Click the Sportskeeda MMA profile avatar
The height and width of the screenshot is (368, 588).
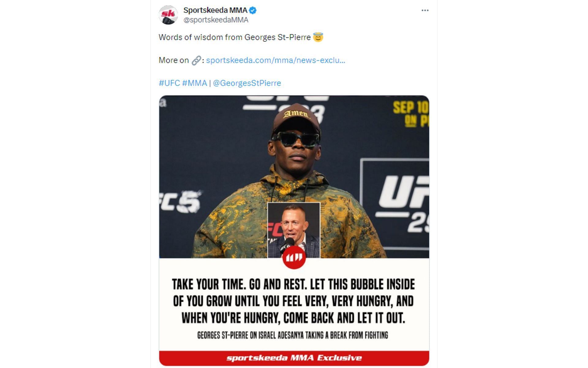pyautogui.click(x=168, y=15)
